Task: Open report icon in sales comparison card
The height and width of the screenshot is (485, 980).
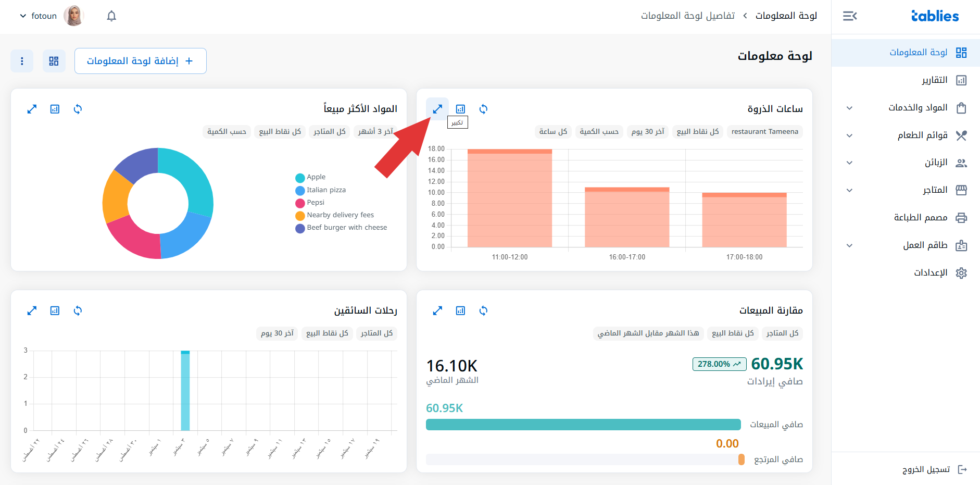Action: 460,310
